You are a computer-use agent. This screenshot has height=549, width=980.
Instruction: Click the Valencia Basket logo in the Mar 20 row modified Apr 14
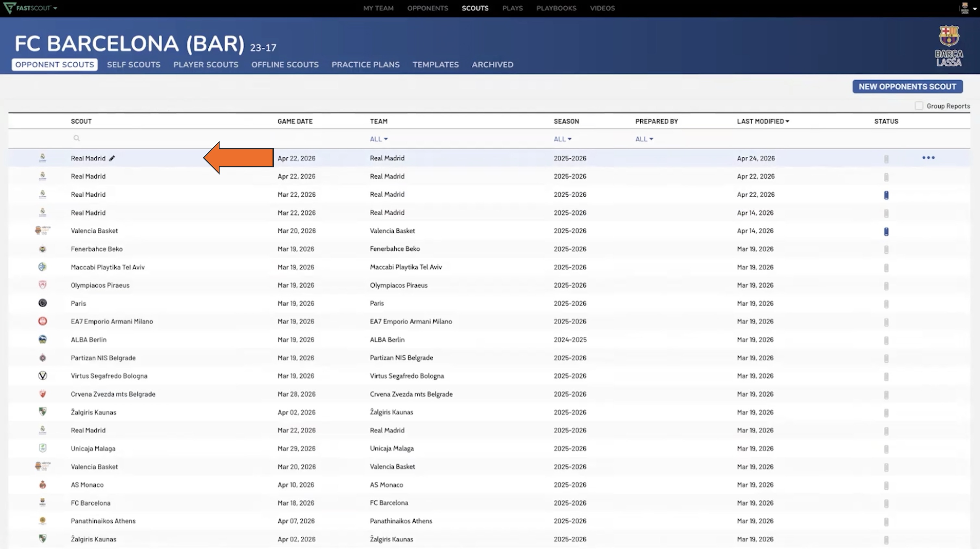pos(43,230)
